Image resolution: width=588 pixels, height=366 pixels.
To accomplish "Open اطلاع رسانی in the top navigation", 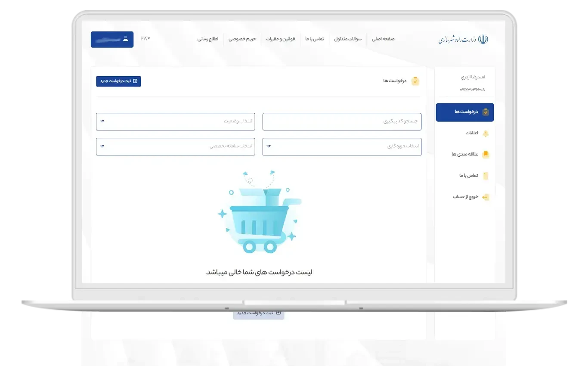I will click(208, 39).
